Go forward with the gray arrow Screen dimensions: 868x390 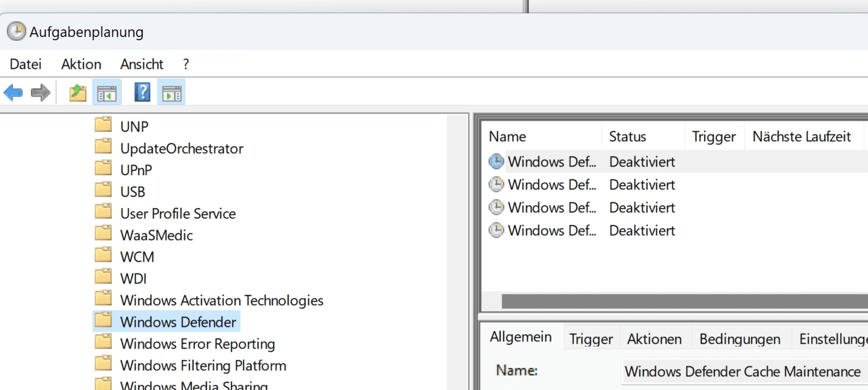click(41, 93)
